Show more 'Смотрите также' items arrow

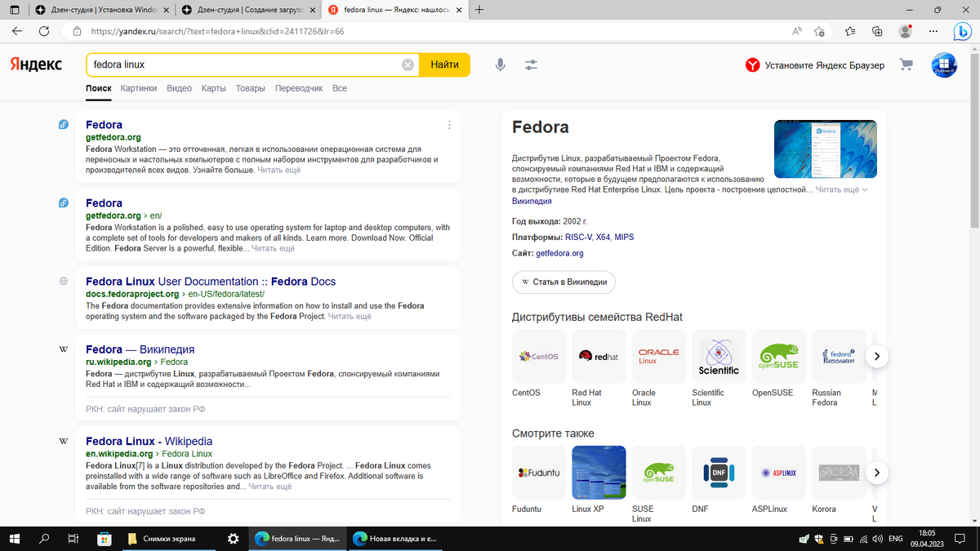(x=876, y=472)
